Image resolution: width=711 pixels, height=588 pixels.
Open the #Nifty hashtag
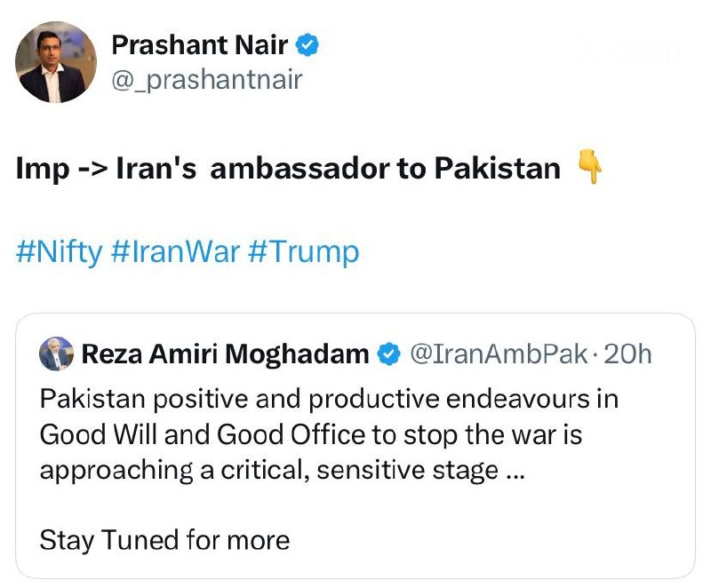pyautogui.click(x=59, y=251)
